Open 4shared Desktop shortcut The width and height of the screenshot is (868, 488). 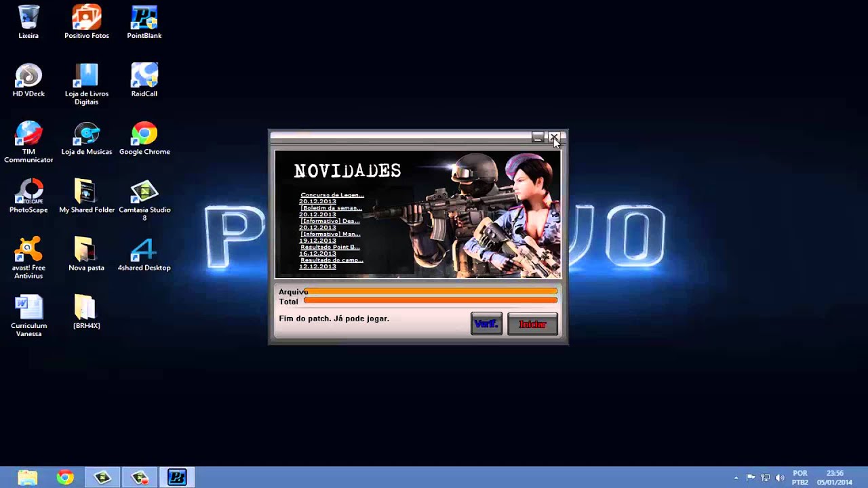pyautogui.click(x=144, y=254)
